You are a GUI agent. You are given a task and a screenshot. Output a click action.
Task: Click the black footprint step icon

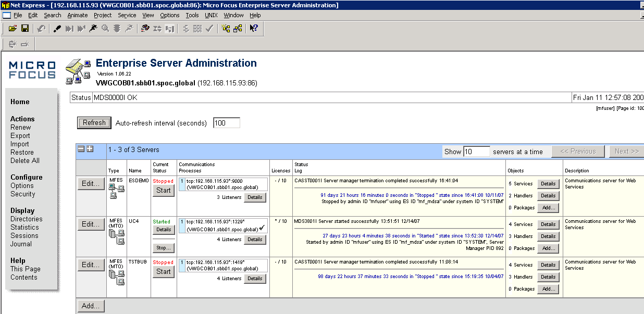coord(57,28)
